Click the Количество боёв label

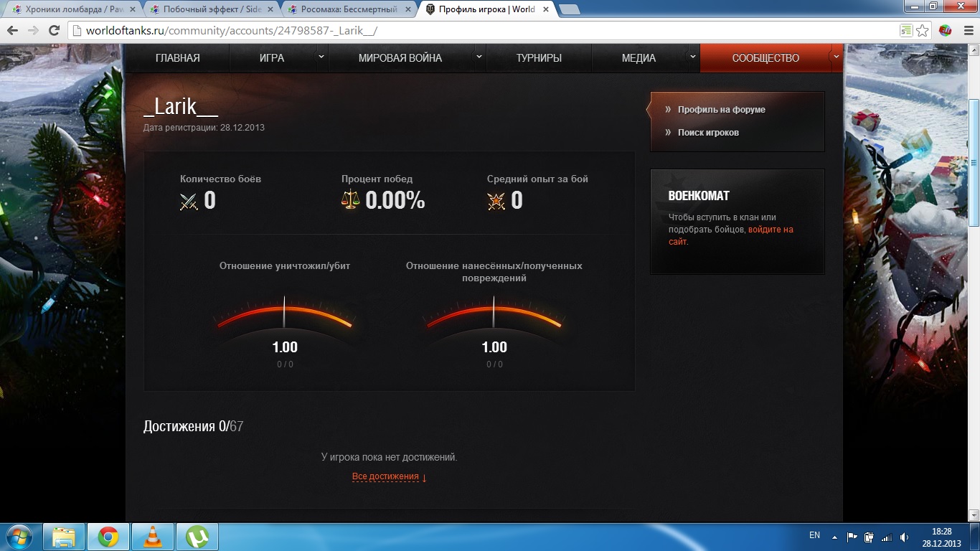220,179
